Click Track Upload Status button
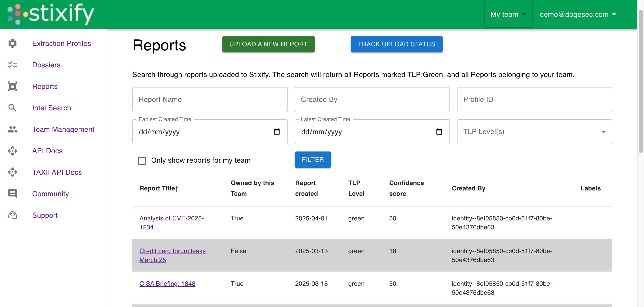 (x=396, y=44)
